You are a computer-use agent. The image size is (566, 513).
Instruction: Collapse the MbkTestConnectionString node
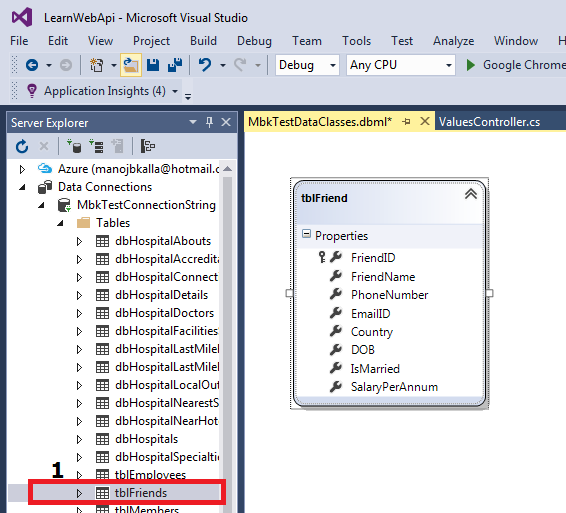[x=41, y=205]
